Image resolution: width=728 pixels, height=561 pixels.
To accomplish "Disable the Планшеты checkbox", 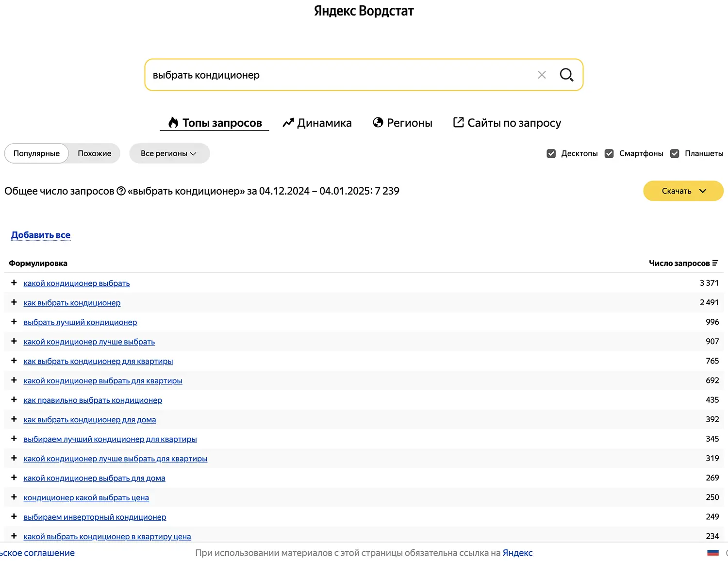I will (675, 153).
